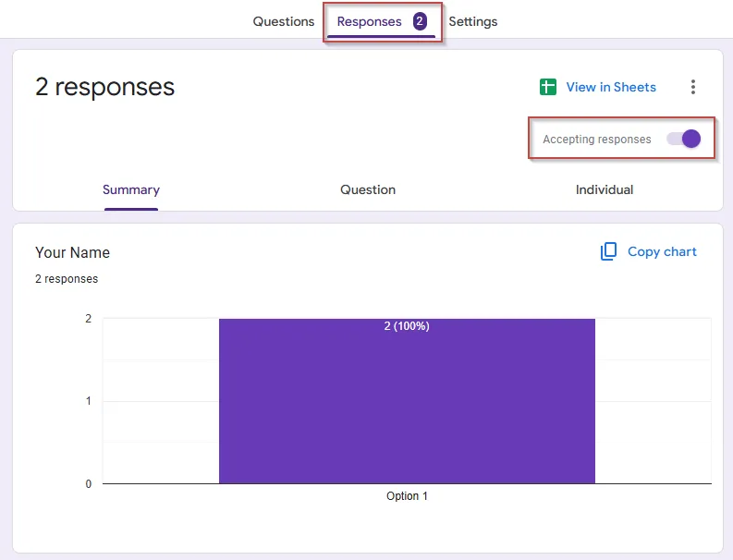
Task: Switch to the Questions tab
Action: point(284,21)
